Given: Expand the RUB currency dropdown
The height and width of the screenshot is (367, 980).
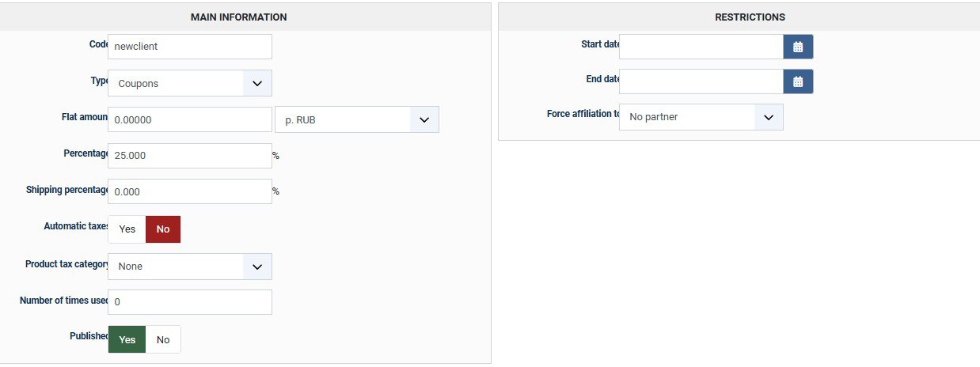Looking at the screenshot, I should [x=356, y=120].
